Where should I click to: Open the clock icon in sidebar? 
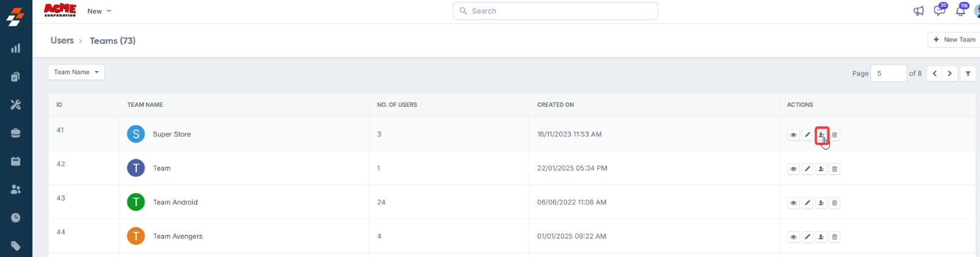(16, 218)
